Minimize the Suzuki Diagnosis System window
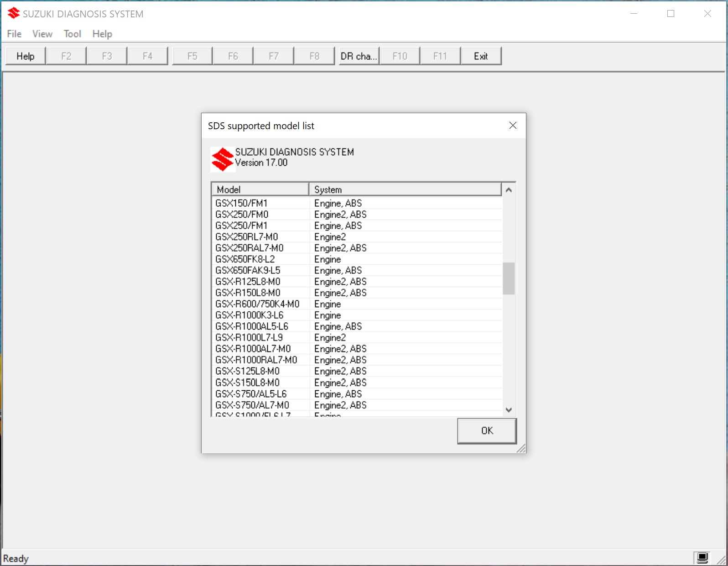This screenshot has height=566, width=728. [x=634, y=14]
